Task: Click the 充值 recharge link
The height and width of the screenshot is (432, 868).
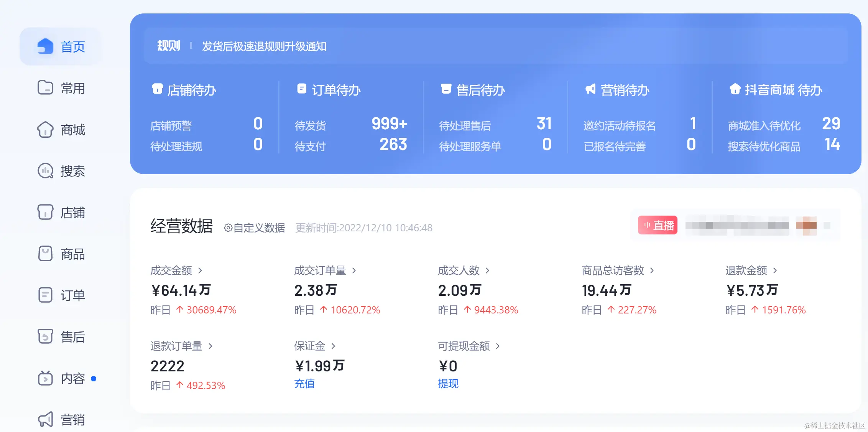Action: 304,384
